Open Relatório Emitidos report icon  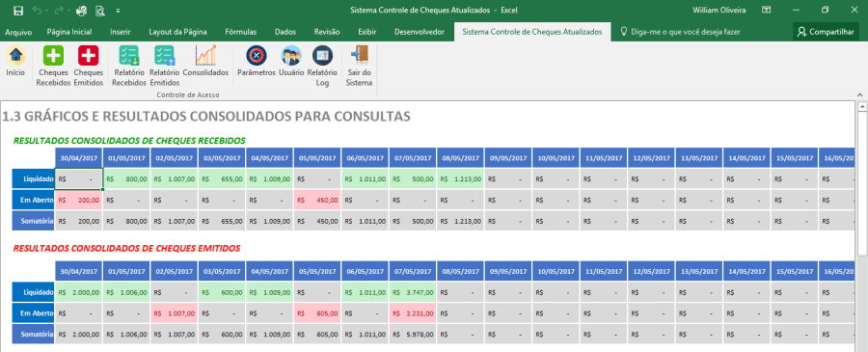pyautogui.click(x=164, y=56)
